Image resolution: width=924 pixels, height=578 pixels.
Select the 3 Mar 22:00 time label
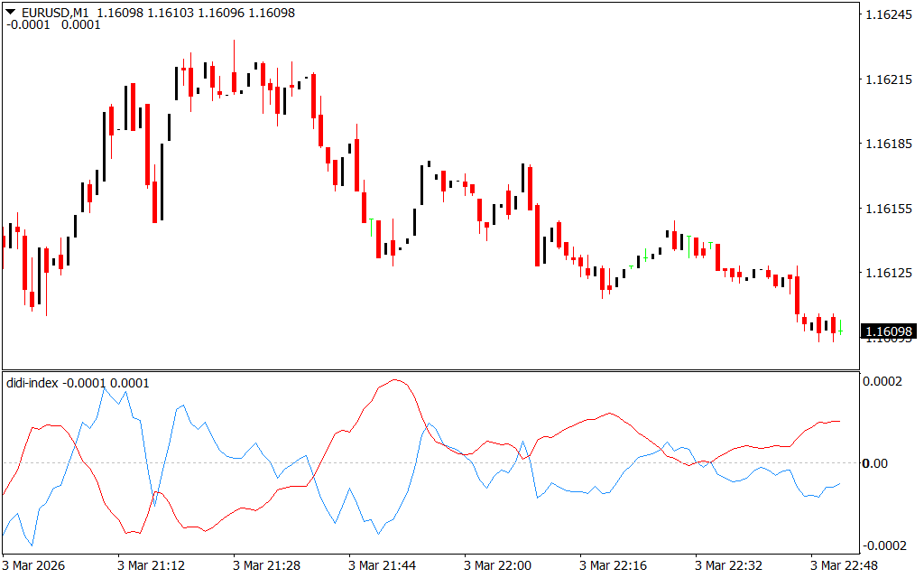(497, 565)
